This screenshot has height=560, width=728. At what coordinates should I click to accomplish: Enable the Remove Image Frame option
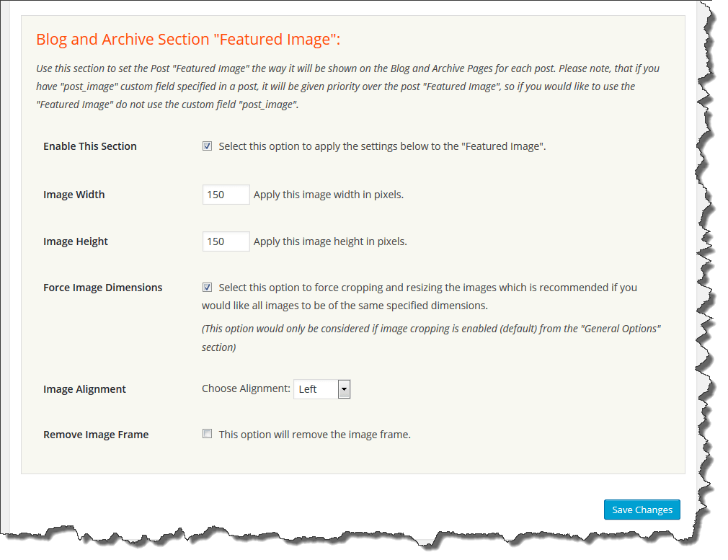click(x=207, y=433)
